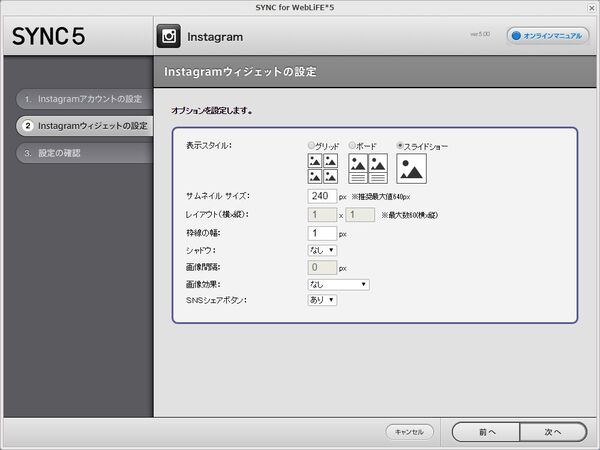Close the SYNC for WebLiFE*5 window
Viewport: 600px width, 450px height.
click(x=592, y=8)
